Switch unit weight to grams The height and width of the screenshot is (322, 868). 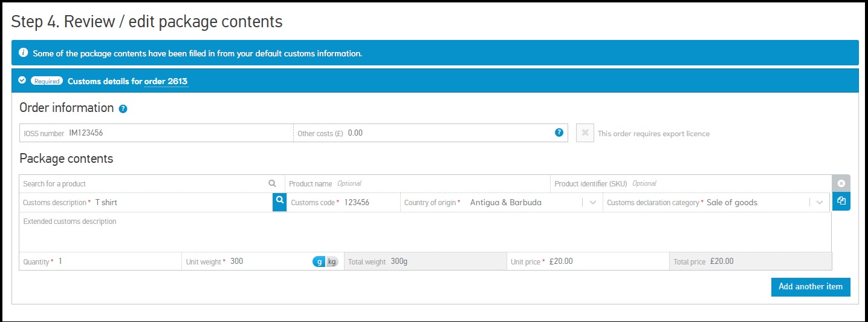point(319,261)
